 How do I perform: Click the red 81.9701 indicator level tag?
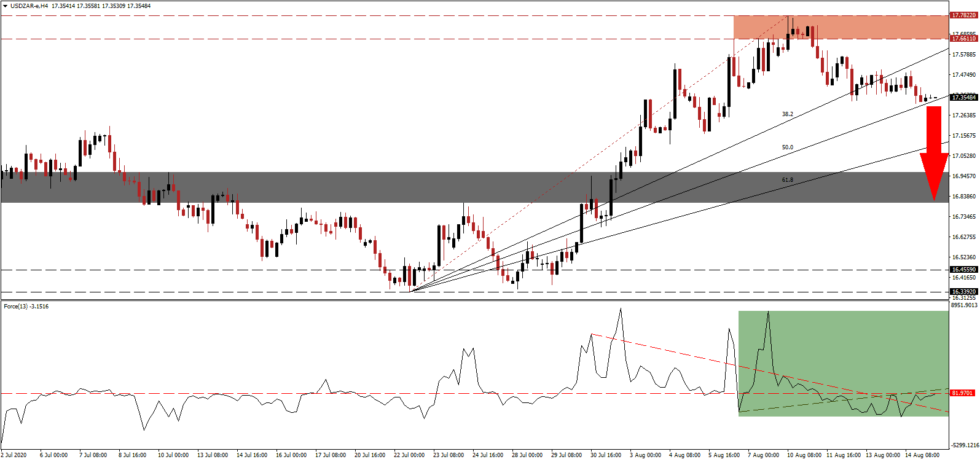click(x=962, y=393)
